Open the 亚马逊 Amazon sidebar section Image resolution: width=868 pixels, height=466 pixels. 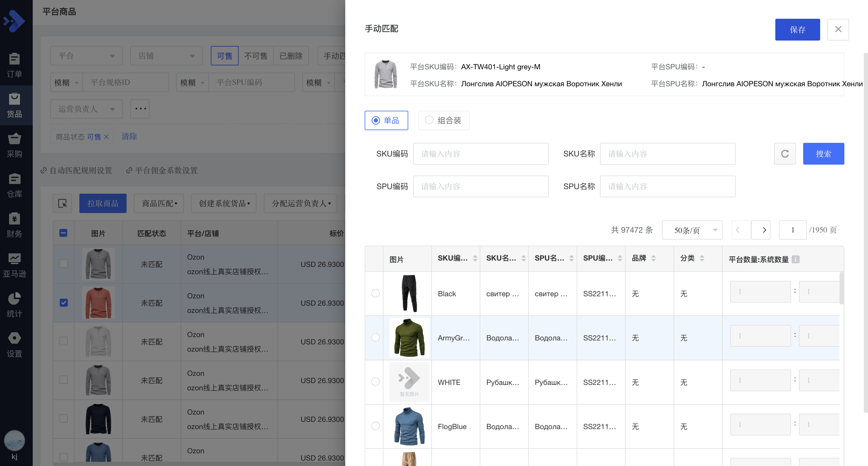point(15,265)
